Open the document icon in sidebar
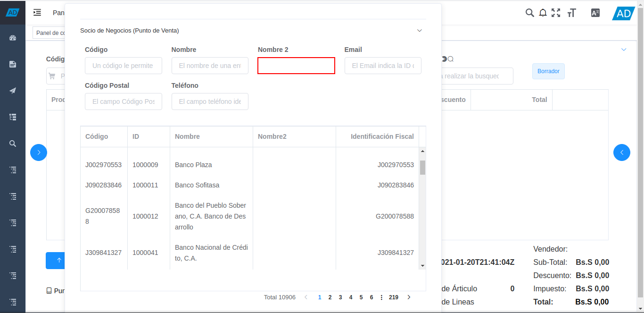The width and height of the screenshot is (644, 313). point(13,64)
